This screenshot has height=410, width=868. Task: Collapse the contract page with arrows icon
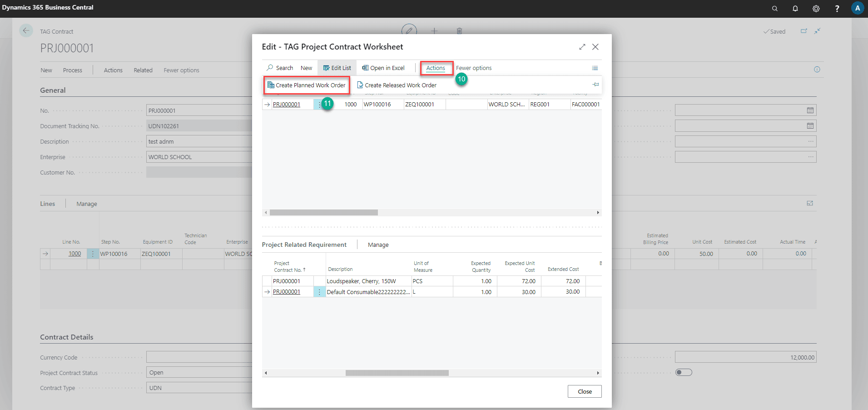[x=818, y=31]
